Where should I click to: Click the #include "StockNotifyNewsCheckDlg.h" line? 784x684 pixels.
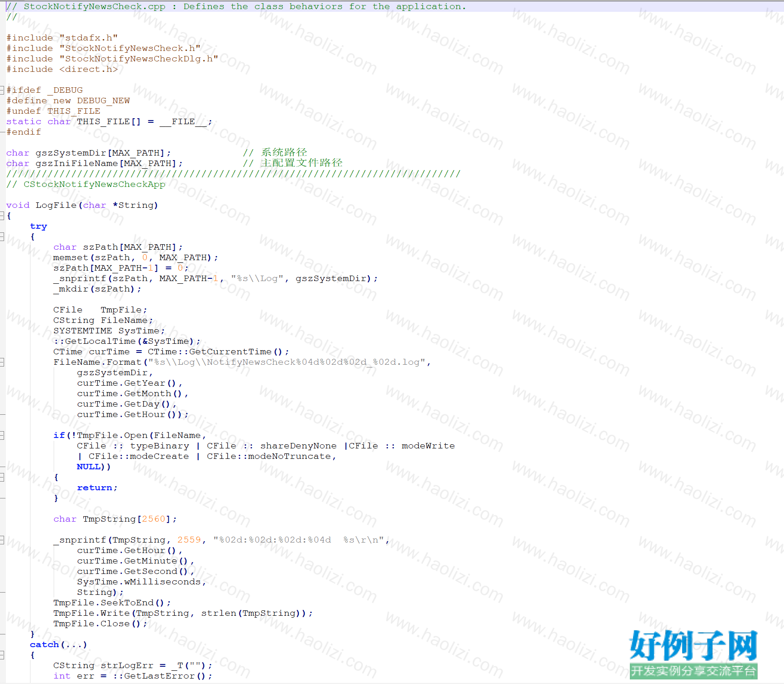pyautogui.click(x=112, y=59)
